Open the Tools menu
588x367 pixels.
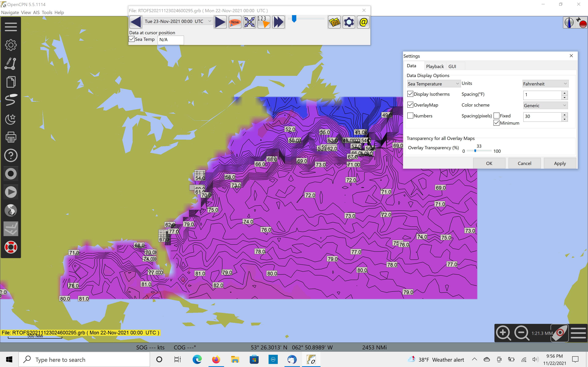pyautogui.click(x=47, y=12)
